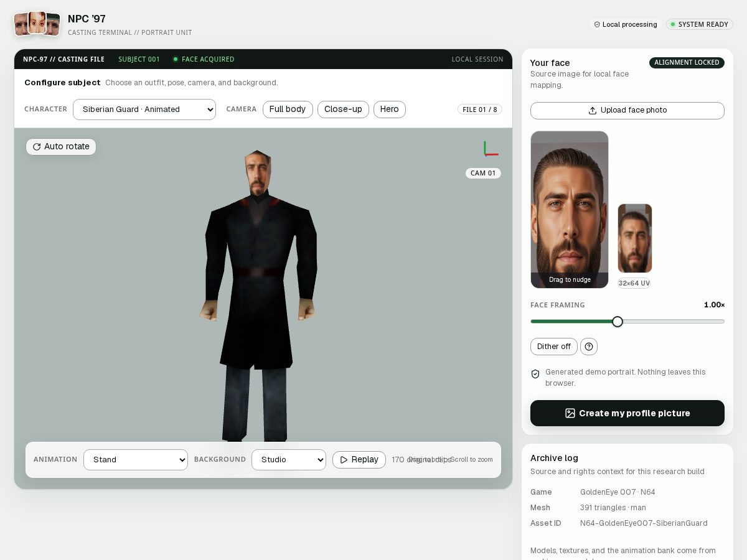Click the NPC-97 // CASTING FILE title
Screen dimensions: 747x560
(x=63, y=59)
